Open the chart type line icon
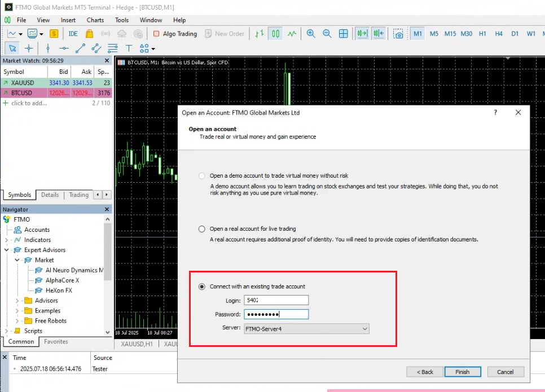The image size is (545, 392). (11, 34)
